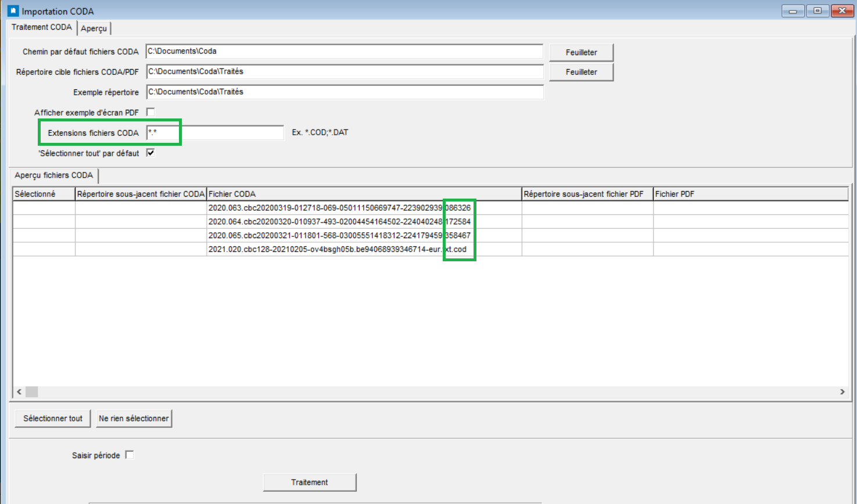Switch to the Aperçu tab

coord(94,28)
